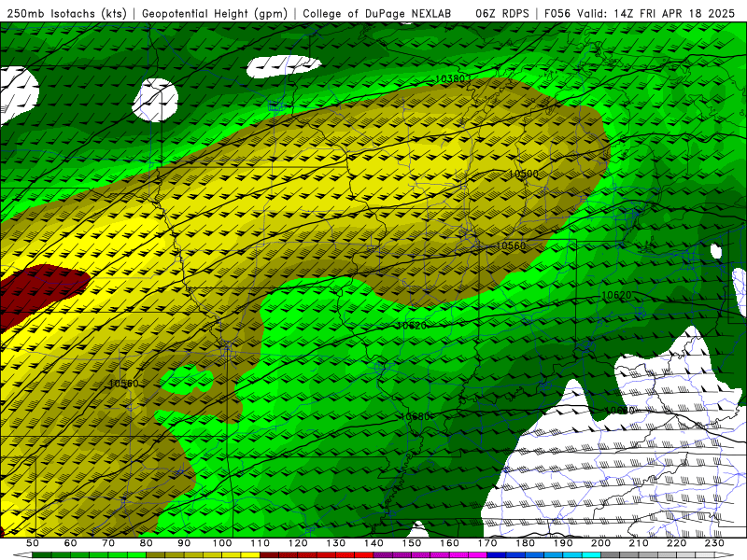Select the dark blue swatch just right of 170
Screen dimensions: 747x560
pyautogui.click(x=497, y=555)
